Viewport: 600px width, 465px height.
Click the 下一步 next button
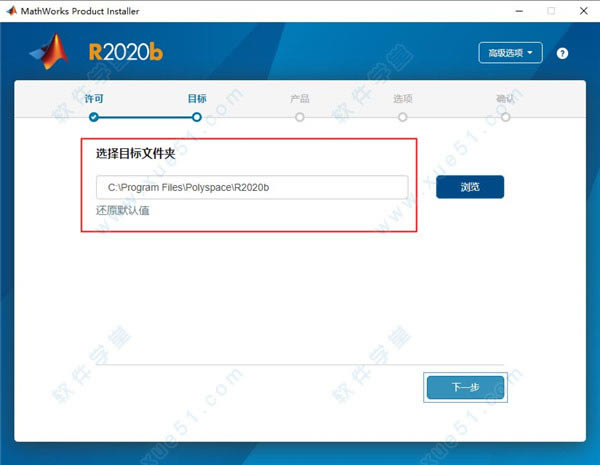(465, 387)
